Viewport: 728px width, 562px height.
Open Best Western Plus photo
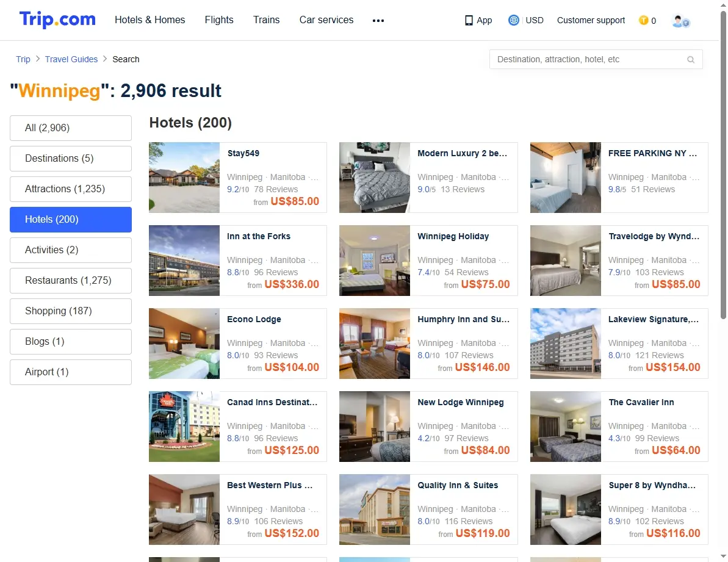pos(184,510)
